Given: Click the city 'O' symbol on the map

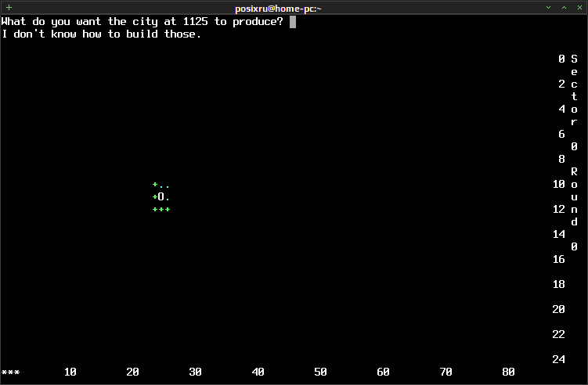Looking at the screenshot, I should (x=161, y=196).
